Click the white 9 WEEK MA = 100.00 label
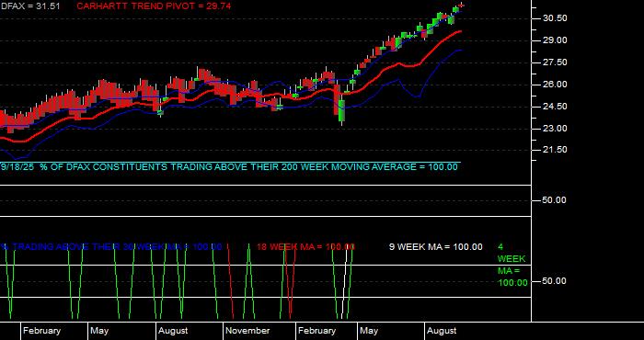Viewport: 644px width, 340px height. tap(436, 247)
